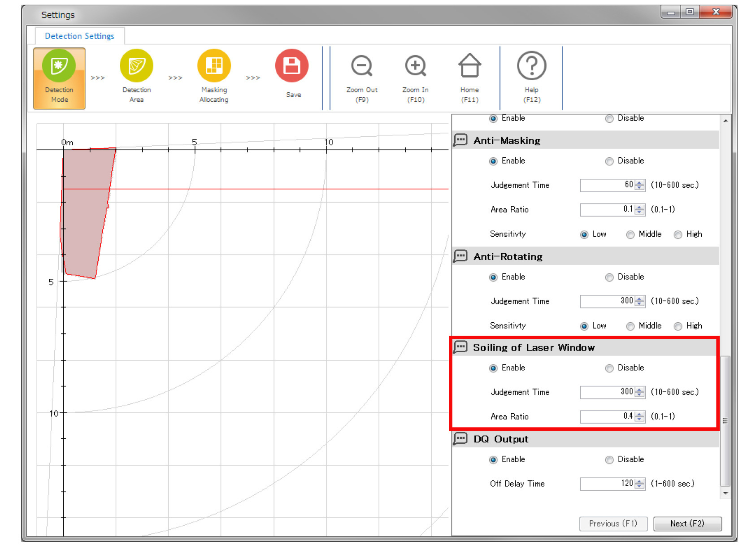
Task: Open the Masking Allocating step
Action: click(x=214, y=66)
